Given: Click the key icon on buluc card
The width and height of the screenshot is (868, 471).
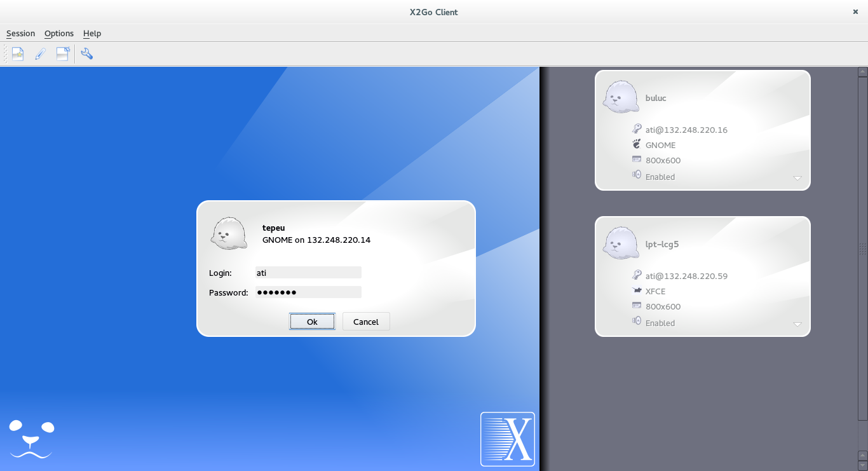Looking at the screenshot, I should (x=637, y=128).
